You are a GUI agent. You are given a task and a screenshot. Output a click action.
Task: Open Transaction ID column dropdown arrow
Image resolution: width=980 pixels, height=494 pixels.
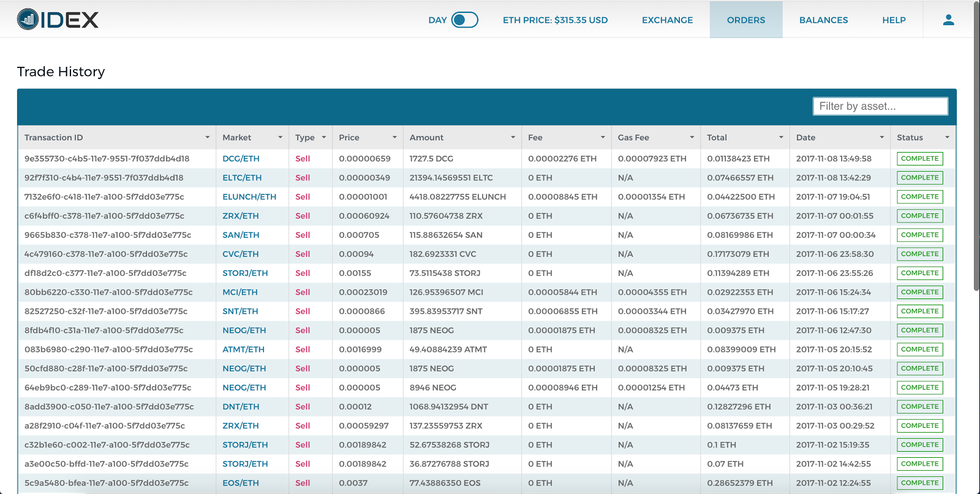pos(207,137)
